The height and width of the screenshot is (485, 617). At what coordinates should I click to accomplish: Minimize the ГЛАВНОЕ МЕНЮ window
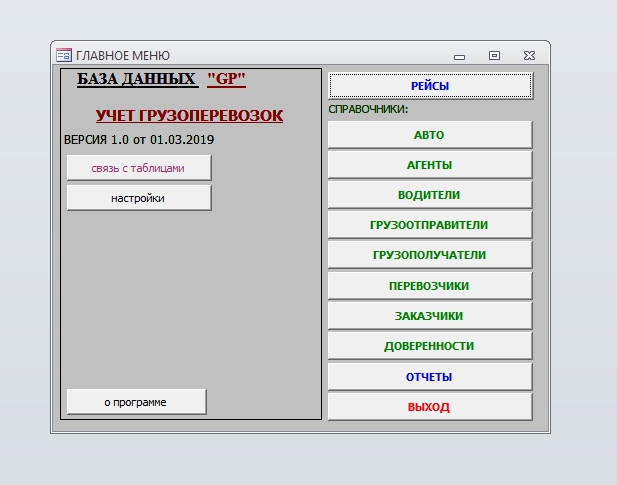coord(459,57)
